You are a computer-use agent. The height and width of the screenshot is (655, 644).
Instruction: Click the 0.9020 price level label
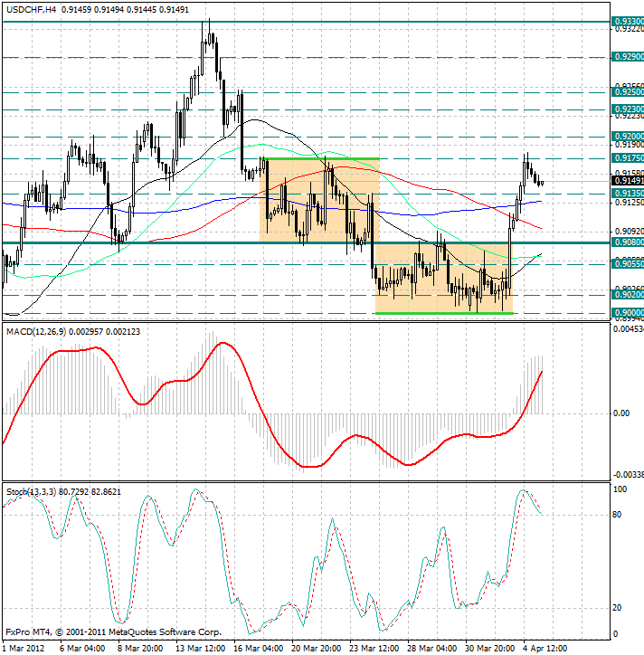[x=628, y=295]
